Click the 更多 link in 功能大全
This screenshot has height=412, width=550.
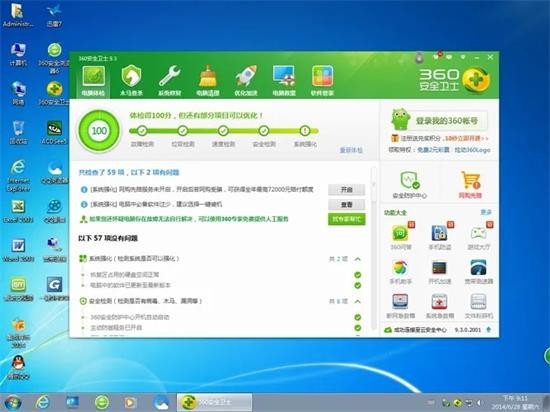click(x=486, y=212)
